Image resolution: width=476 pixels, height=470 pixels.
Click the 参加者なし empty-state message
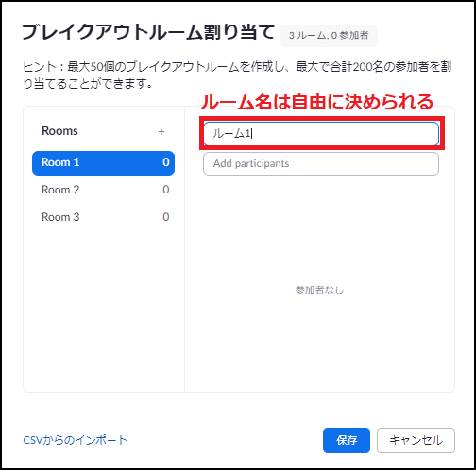(x=319, y=290)
